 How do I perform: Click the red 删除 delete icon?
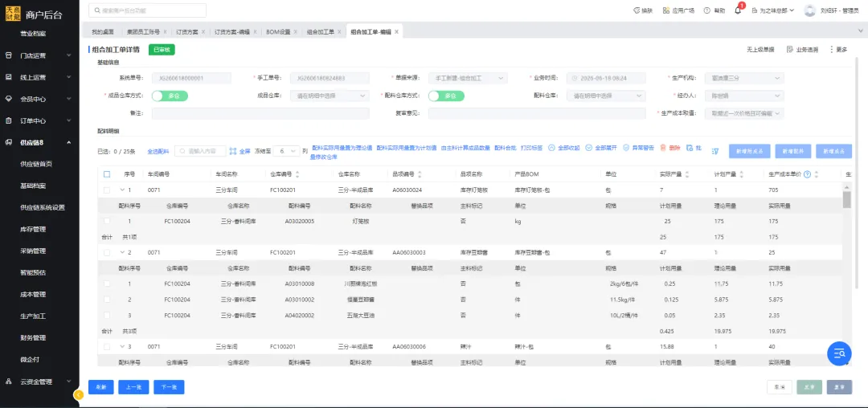coord(662,148)
